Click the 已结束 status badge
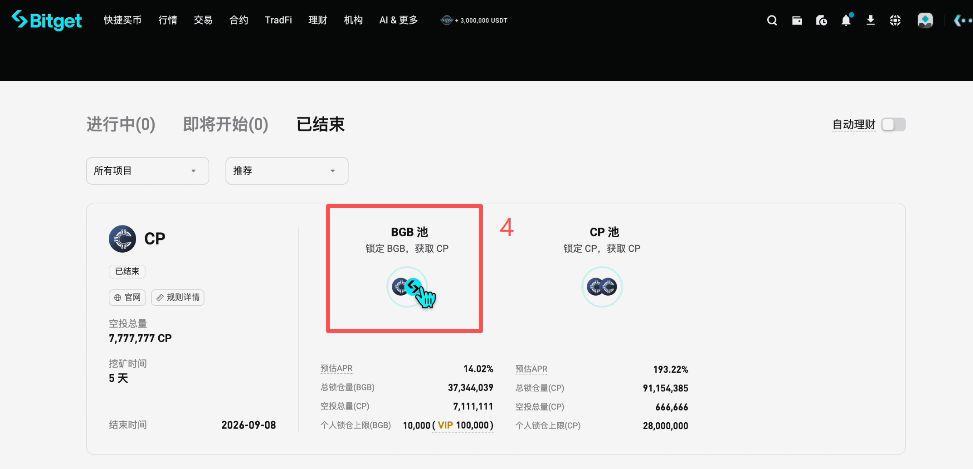The image size is (973, 469). point(127,272)
